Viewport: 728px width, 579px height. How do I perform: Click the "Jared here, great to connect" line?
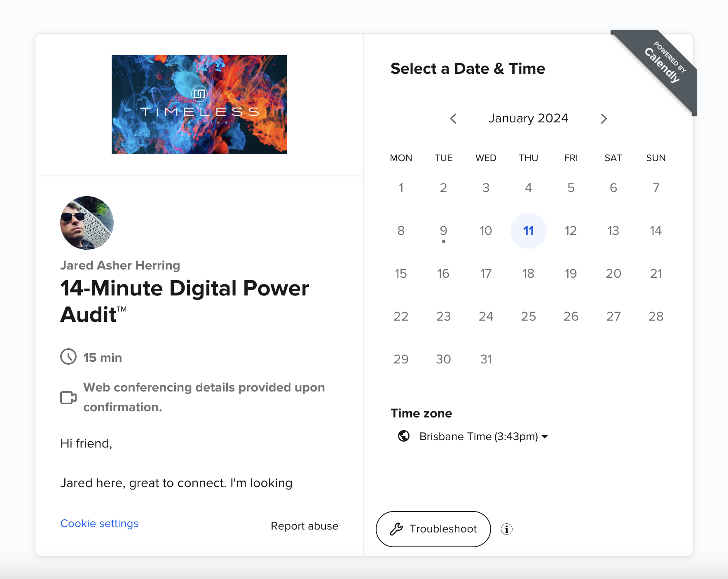[176, 483]
